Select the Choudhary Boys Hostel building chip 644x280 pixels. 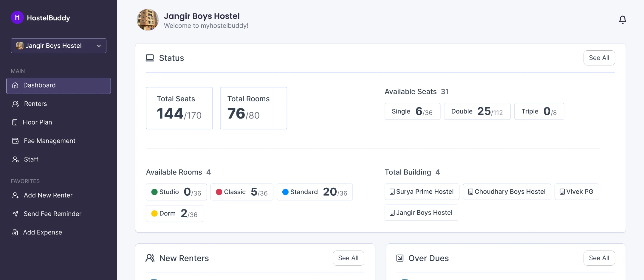[507, 192]
